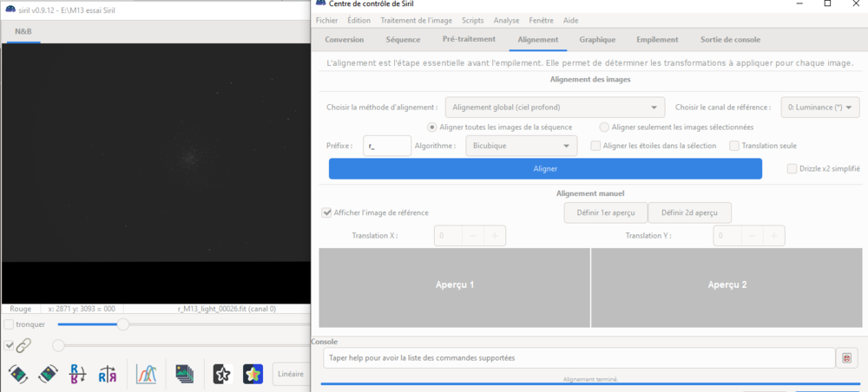
Task: Increase Translation X with plus button
Action: 495,236
